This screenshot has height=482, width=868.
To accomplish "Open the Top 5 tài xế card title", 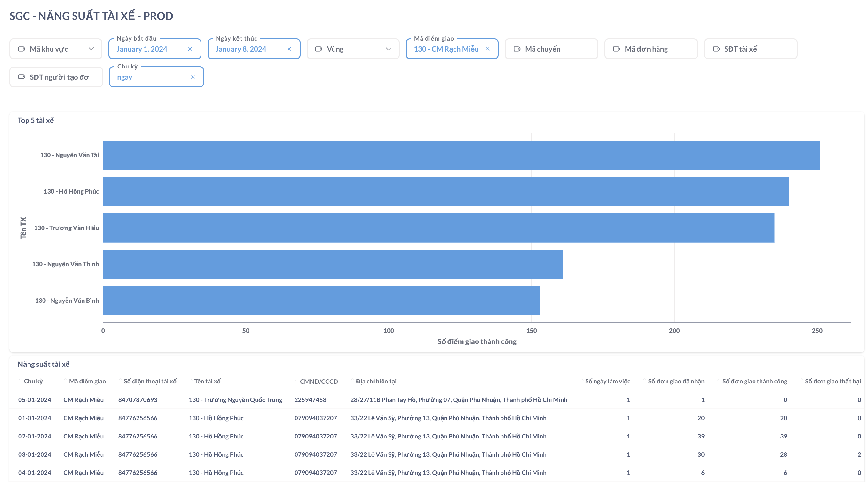I will tap(36, 120).
